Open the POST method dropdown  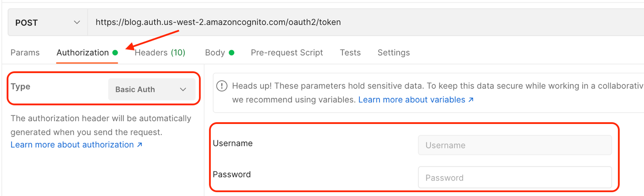[48, 23]
